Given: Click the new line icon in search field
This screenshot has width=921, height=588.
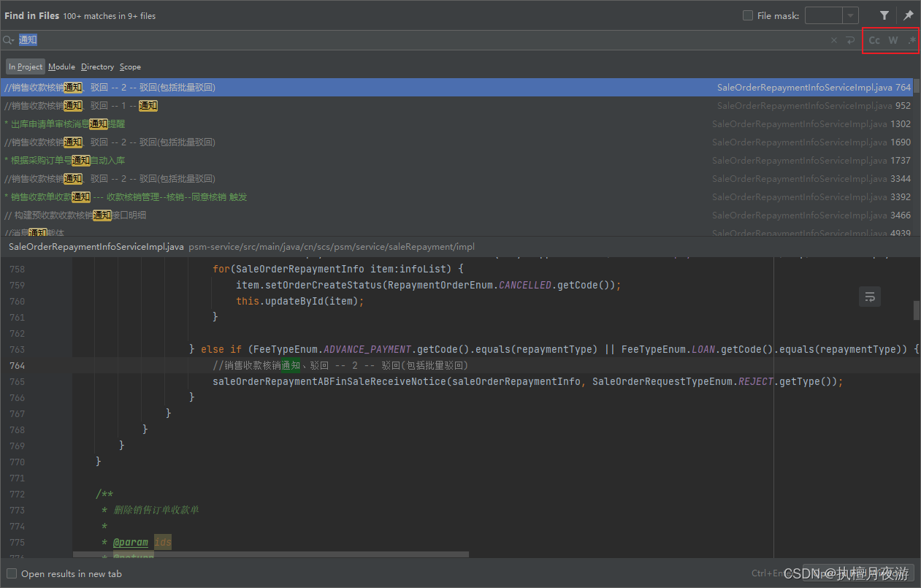Looking at the screenshot, I should [850, 40].
